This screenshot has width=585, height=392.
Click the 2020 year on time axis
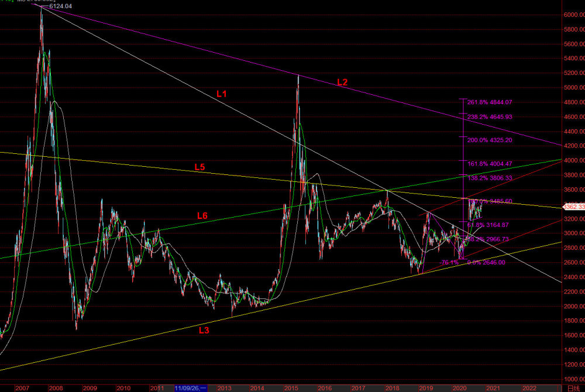coord(459,388)
